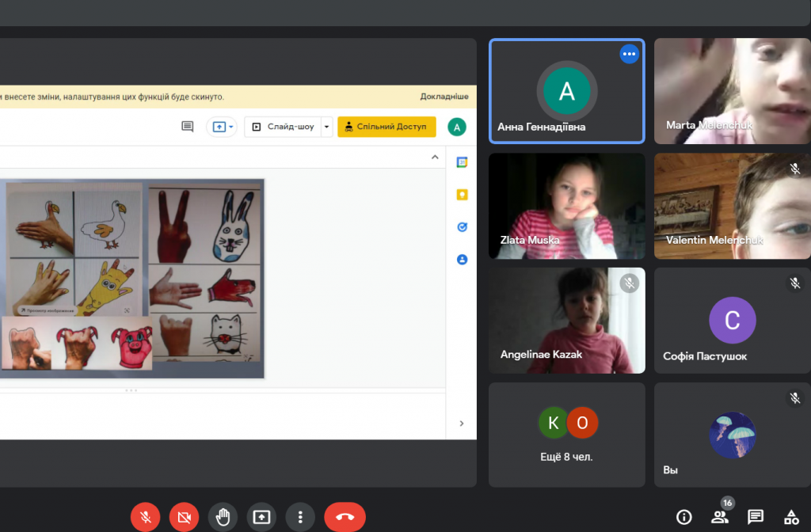Raise hand in the meeting
The width and height of the screenshot is (811, 532).
point(223,518)
